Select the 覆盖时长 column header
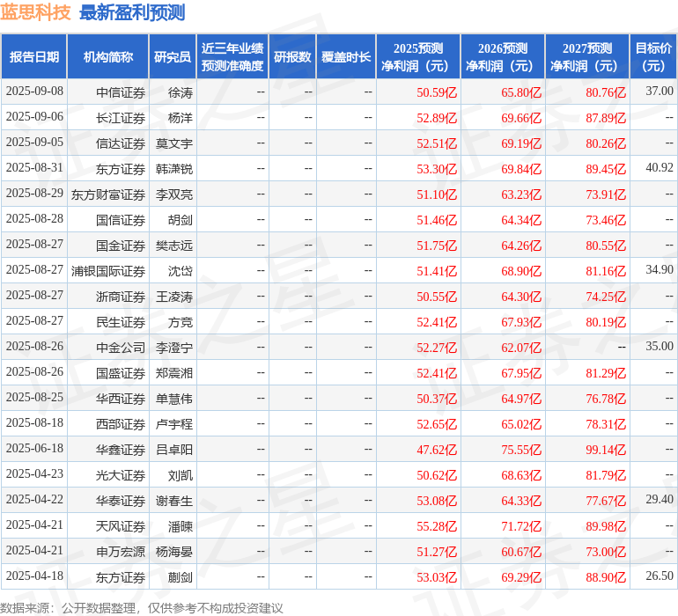This screenshot has width=678, height=616. click(x=346, y=56)
